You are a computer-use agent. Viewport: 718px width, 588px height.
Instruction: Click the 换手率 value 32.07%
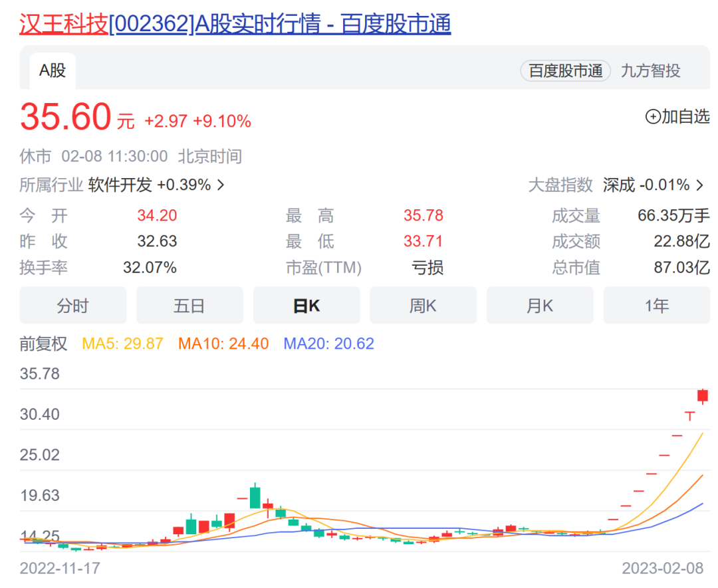coord(150,267)
